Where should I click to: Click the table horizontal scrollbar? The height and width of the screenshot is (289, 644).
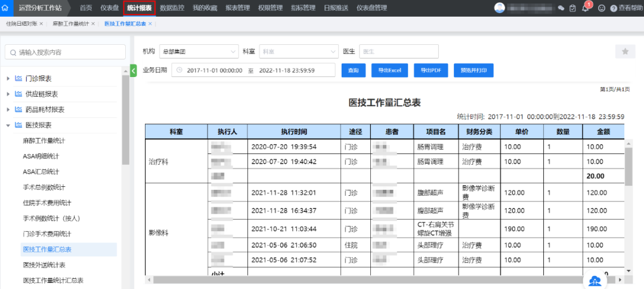385,279
